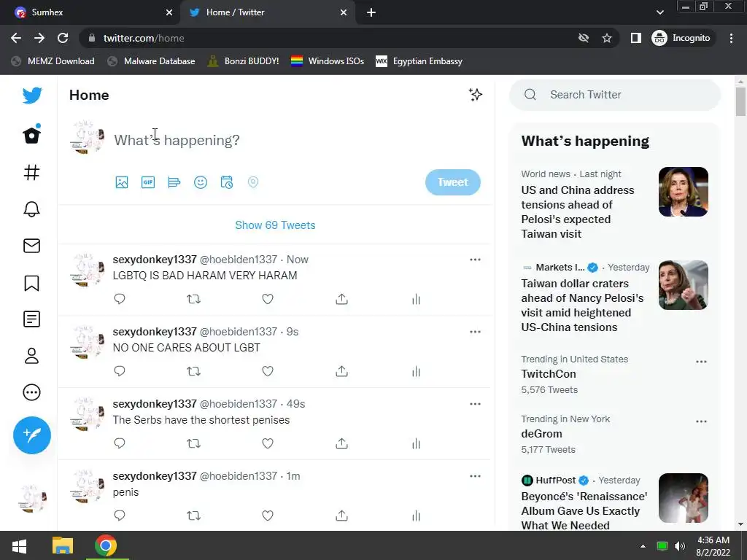The height and width of the screenshot is (560, 747).
Task: Click the twitter.com/home address bar
Action: [x=329, y=38]
